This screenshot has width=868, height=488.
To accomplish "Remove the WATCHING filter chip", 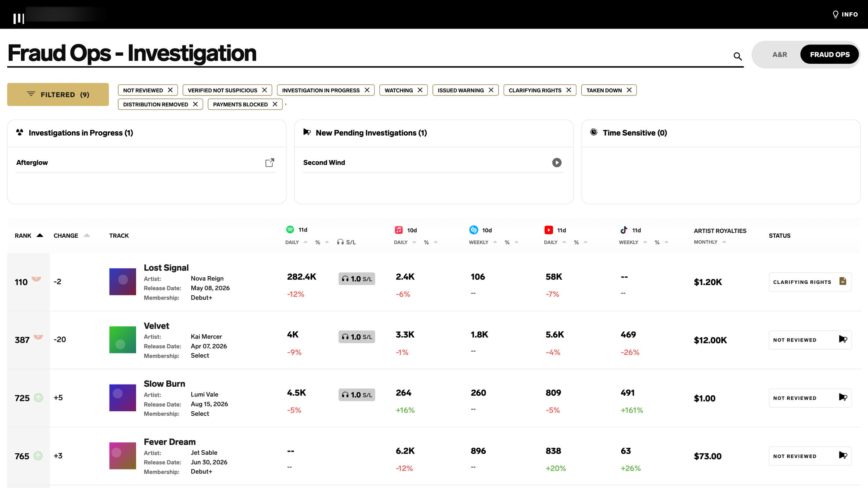I will 420,90.
